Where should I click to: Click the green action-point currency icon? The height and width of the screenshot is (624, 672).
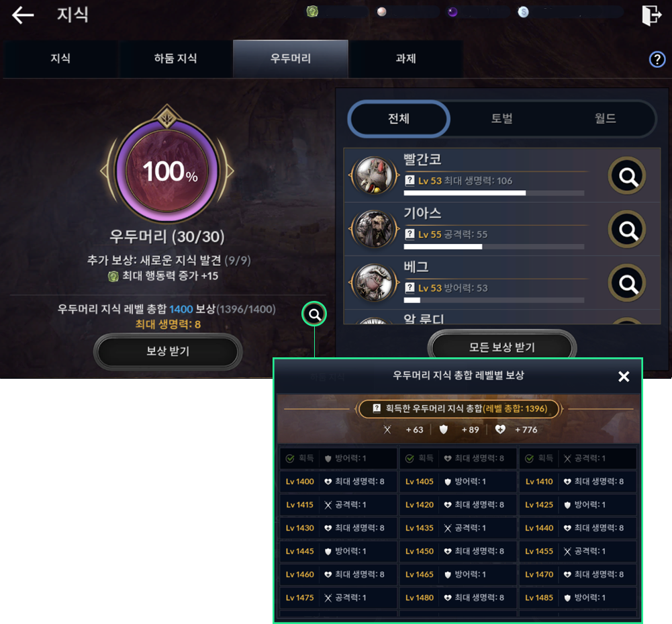point(312,11)
